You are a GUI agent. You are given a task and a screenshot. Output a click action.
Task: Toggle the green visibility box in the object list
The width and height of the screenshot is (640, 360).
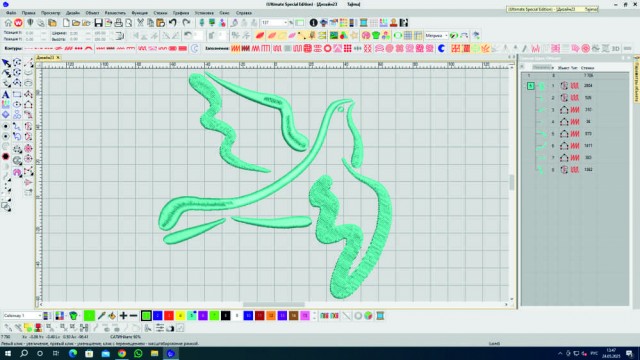coord(530,86)
